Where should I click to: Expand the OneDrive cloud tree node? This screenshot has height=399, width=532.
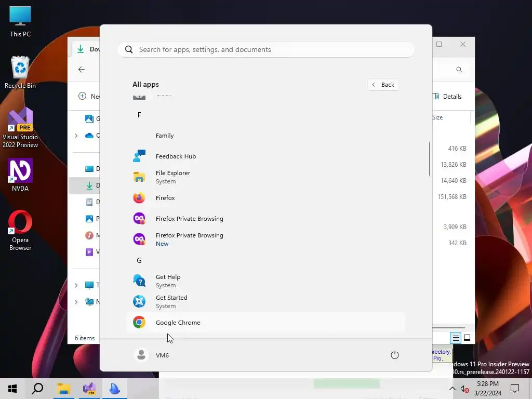coord(76,136)
